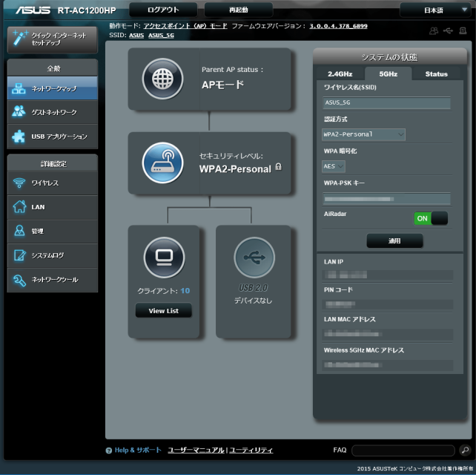
Task: Open firmware version 3.0.0.4.378_6899 link
Action: pyautogui.click(x=339, y=26)
